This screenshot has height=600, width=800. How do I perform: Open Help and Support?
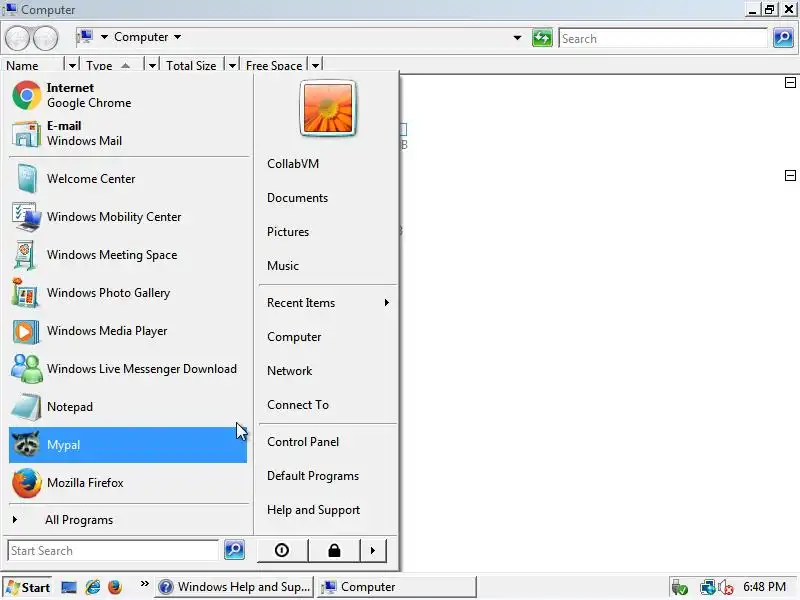point(328,510)
